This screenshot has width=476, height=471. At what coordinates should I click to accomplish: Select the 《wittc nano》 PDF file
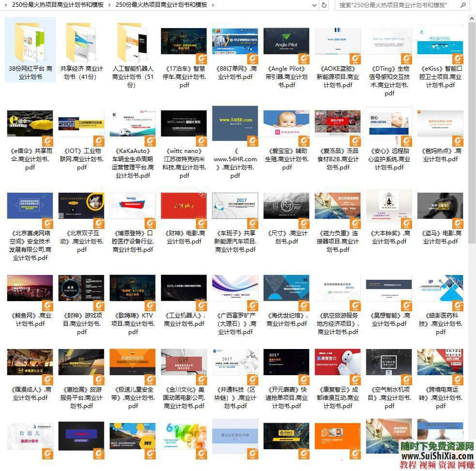pos(184,144)
